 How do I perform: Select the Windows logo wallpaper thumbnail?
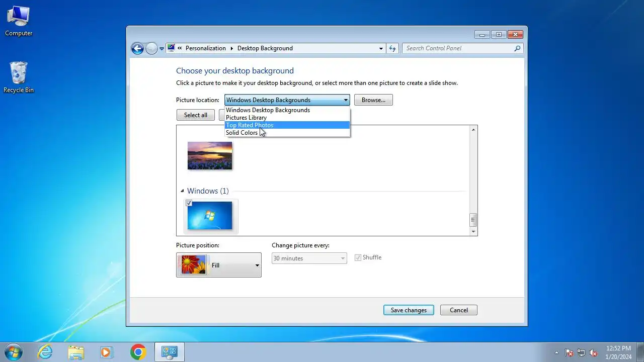[210, 215]
